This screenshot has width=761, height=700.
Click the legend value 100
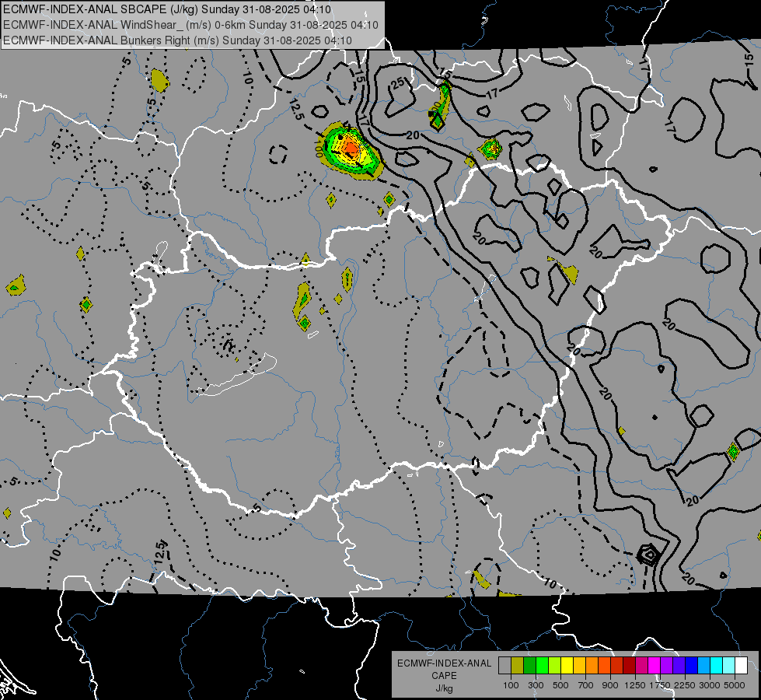511,685
